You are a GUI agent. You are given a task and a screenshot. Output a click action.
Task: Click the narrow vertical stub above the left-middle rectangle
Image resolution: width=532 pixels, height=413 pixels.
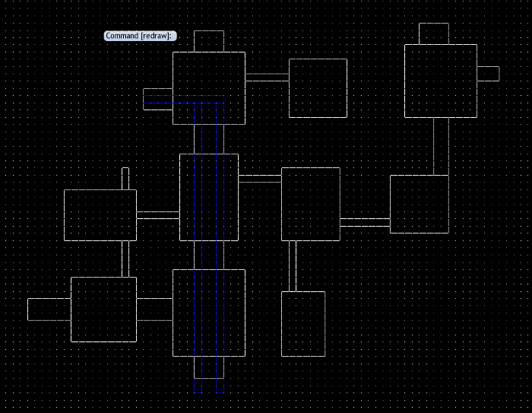coord(125,179)
